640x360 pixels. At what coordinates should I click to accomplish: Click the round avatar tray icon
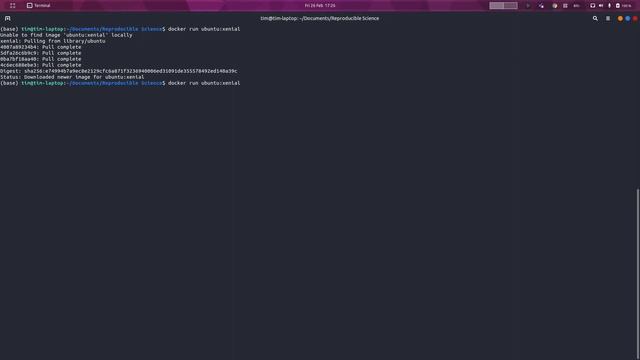pos(554,6)
